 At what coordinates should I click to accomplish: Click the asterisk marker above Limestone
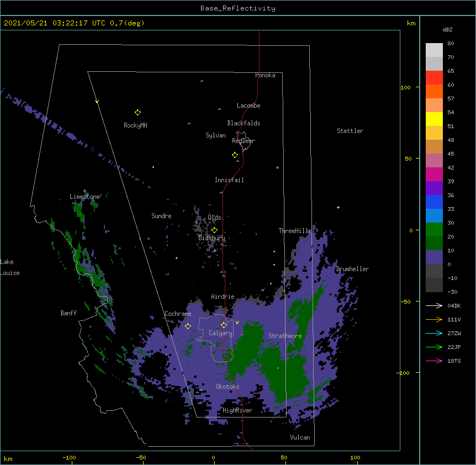[85, 191]
